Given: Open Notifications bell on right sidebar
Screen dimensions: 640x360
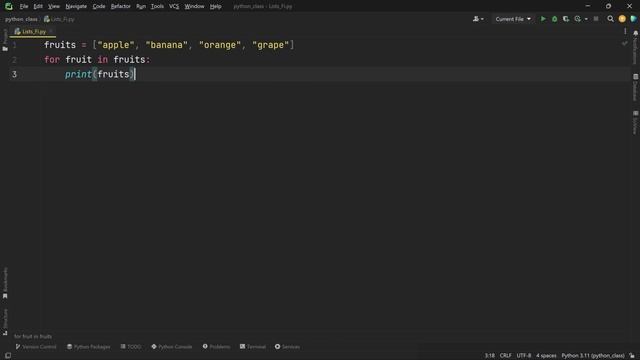Looking at the screenshot, I should 636,33.
